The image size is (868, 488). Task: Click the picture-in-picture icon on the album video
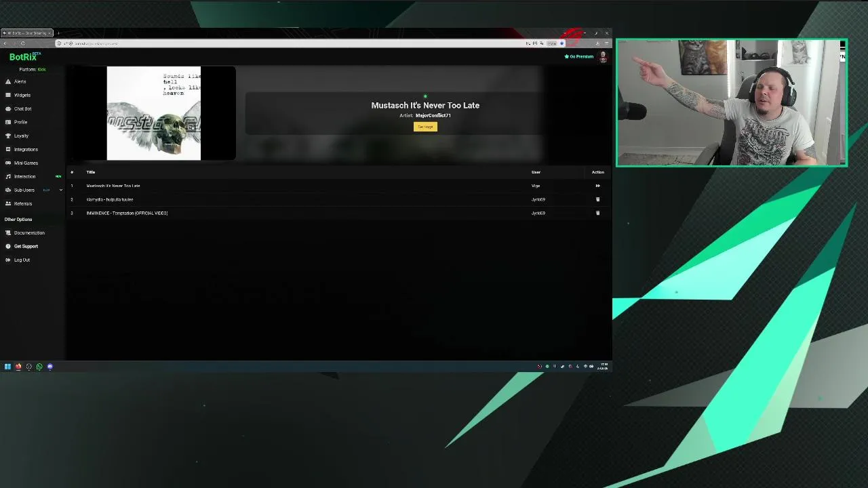click(x=191, y=126)
